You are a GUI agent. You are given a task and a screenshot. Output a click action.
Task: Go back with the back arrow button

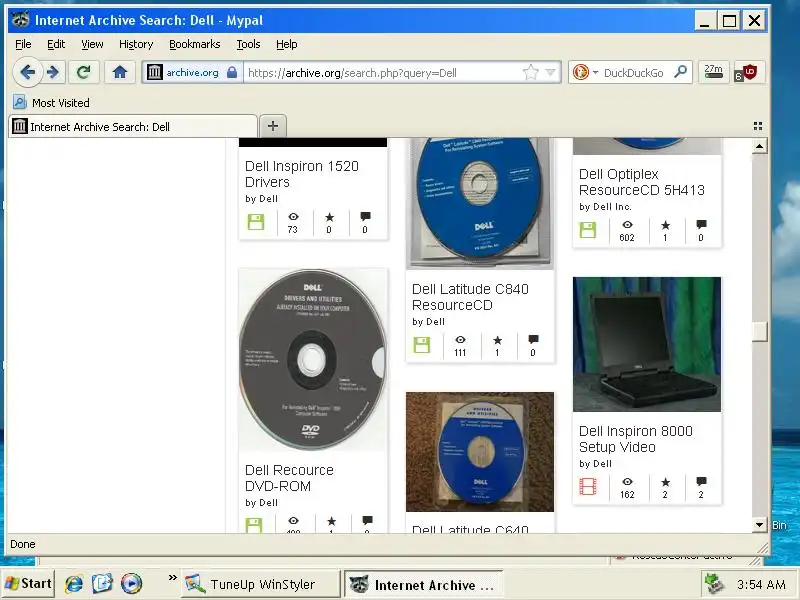coord(28,72)
